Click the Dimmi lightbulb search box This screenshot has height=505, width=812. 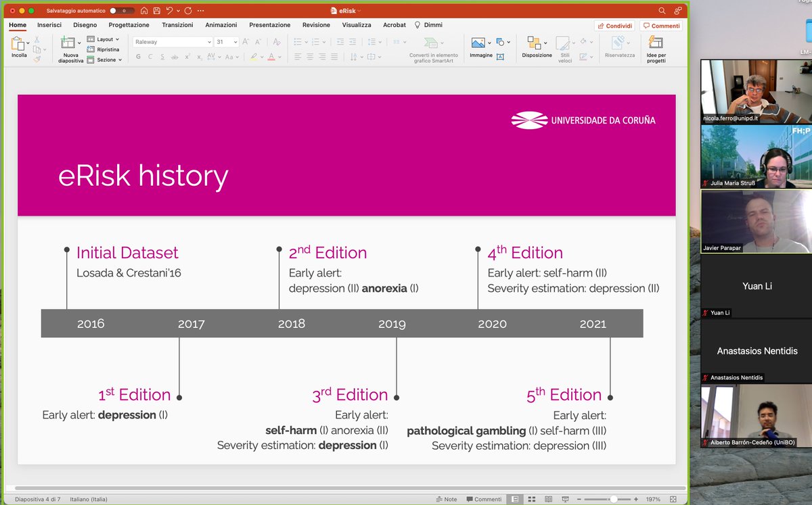(x=428, y=25)
